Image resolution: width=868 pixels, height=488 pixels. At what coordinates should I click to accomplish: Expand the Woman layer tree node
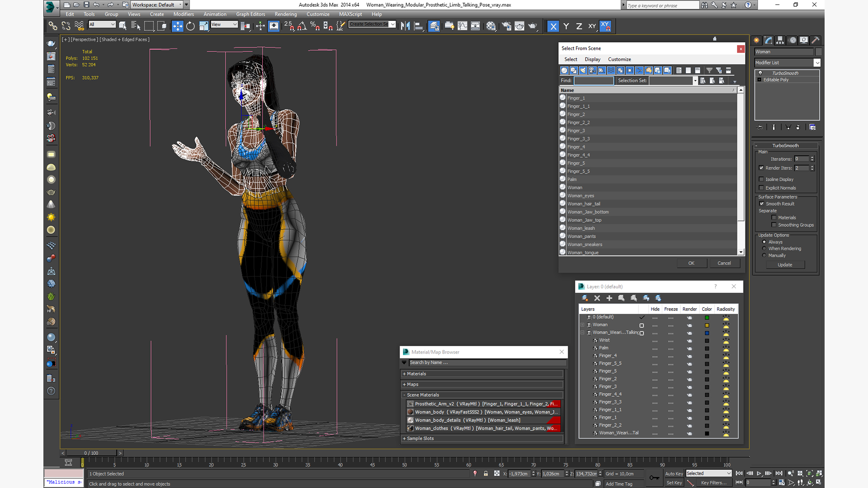pos(582,325)
